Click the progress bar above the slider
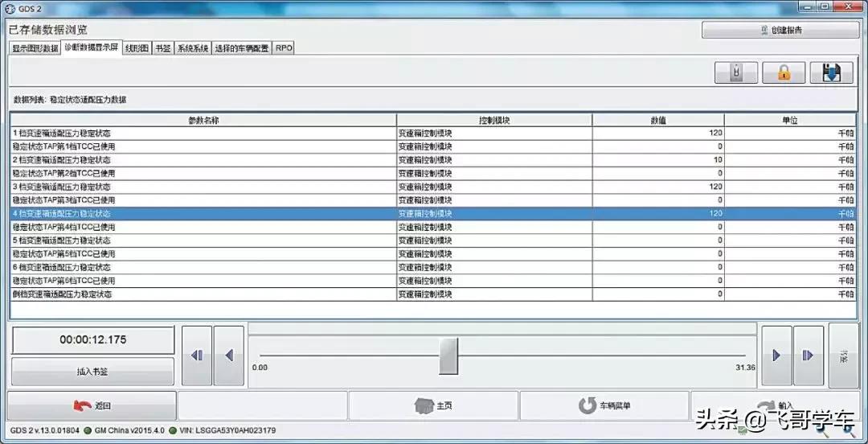This screenshot has height=444, width=868. (502, 329)
